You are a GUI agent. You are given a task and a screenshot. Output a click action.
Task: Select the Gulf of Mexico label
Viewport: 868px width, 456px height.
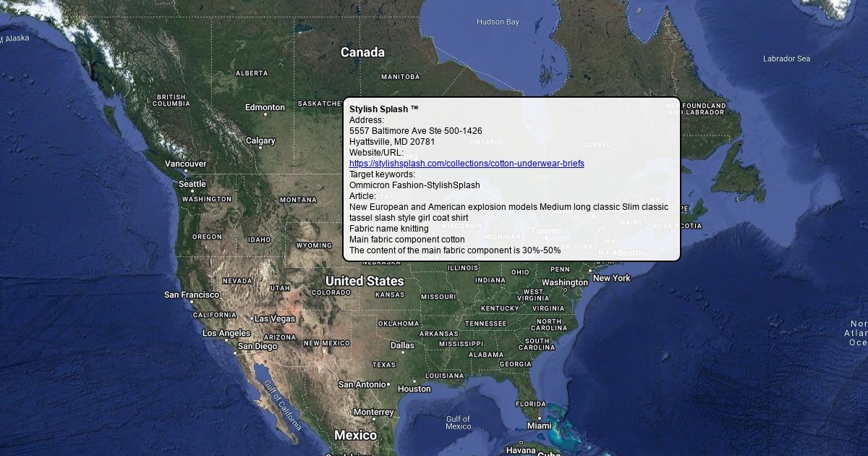coord(458,423)
